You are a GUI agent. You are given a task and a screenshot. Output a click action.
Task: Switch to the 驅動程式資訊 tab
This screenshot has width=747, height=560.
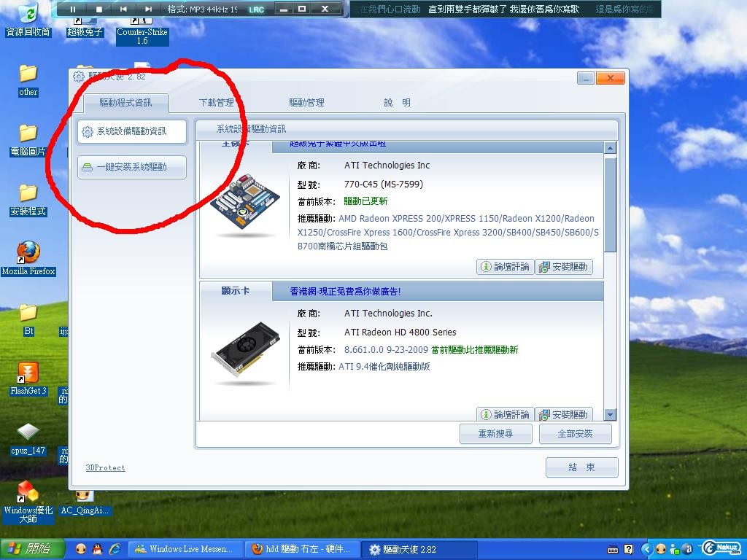tap(125, 102)
